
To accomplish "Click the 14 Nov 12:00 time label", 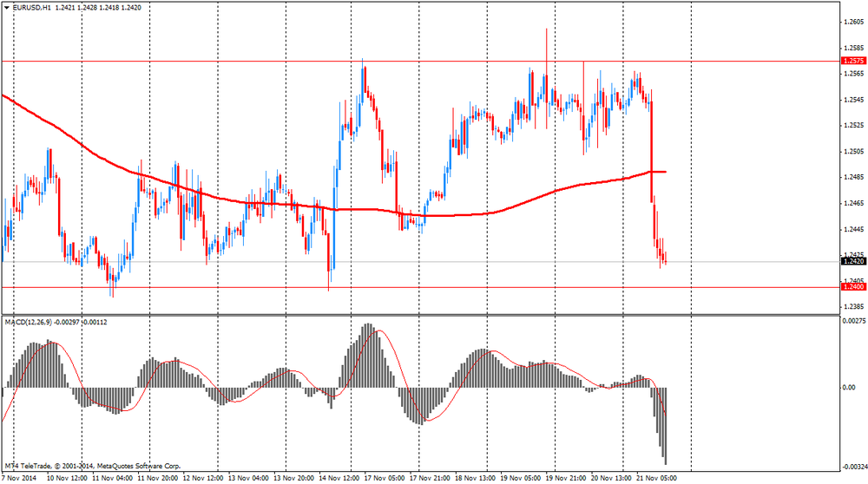I will coord(339,478).
